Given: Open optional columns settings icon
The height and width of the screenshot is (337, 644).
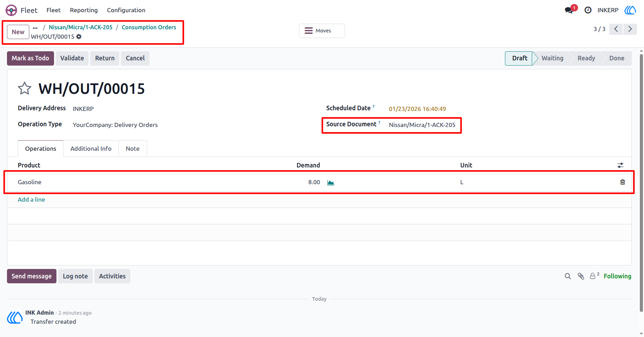Looking at the screenshot, I should [620, 165].
